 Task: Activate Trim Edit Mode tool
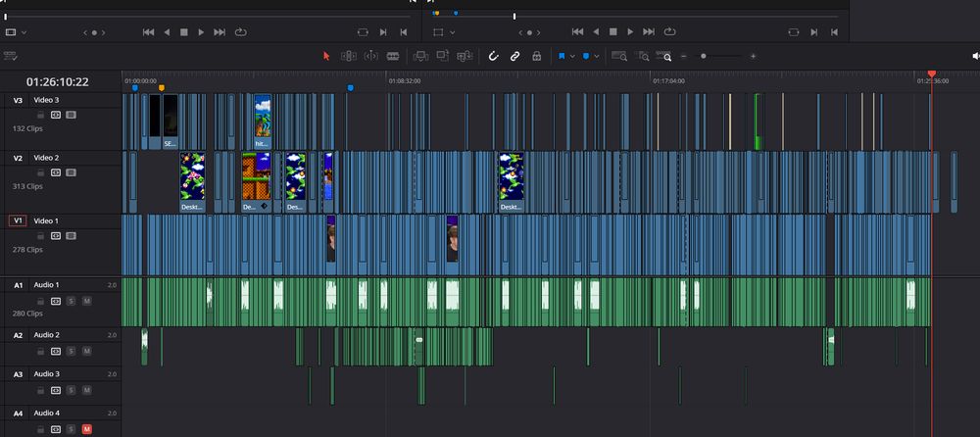pyautogui.click(x=349, y=56)
